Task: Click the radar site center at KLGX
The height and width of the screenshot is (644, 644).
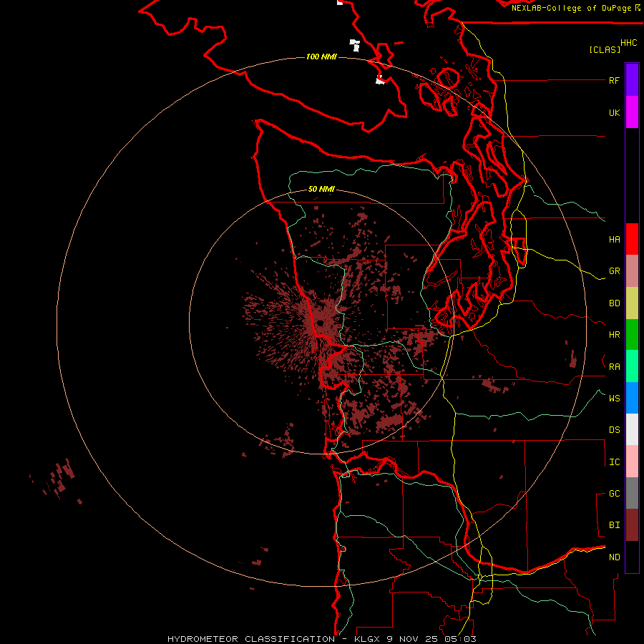Action: click(x=321, y=323)
